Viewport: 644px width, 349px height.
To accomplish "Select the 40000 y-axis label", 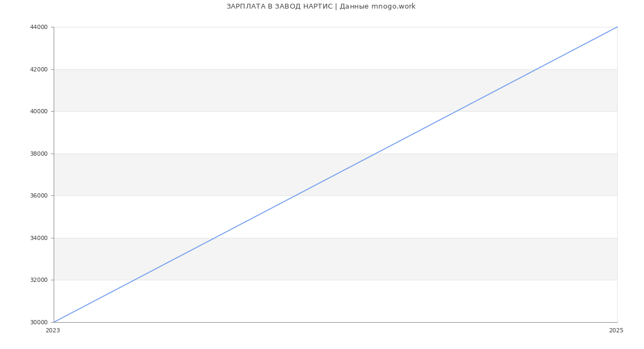I will 39,112.
